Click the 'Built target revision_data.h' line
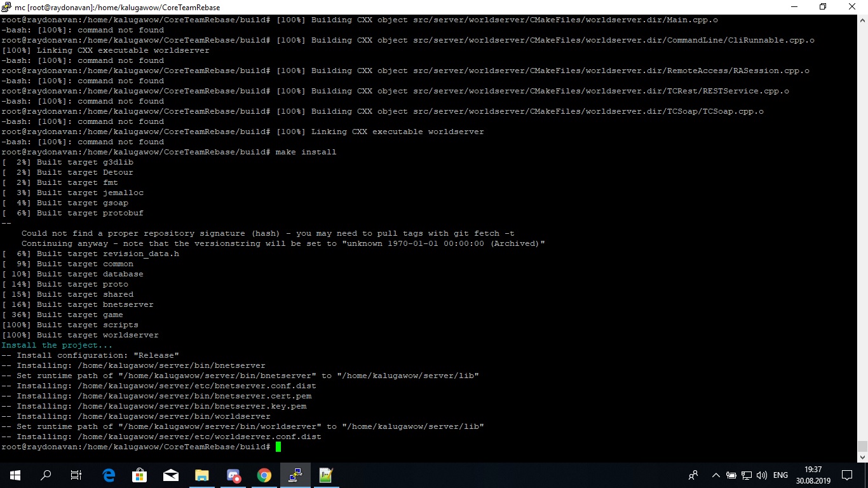The width and height of the screenshot is (868, 488). 90,254
